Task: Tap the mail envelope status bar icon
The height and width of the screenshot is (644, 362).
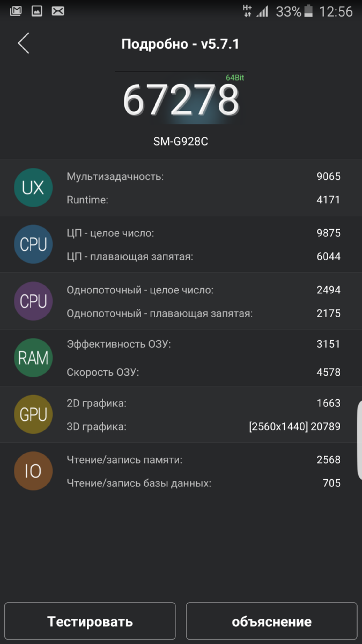Action: [x=58, y=11]
